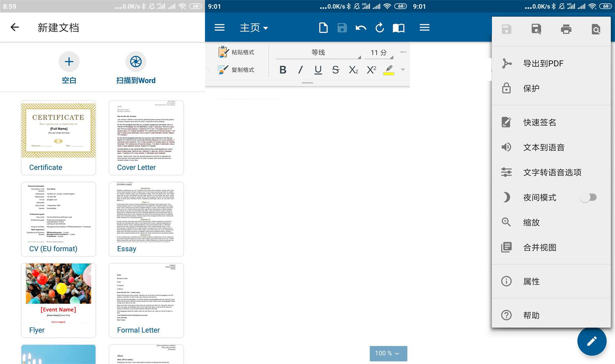Viewport: 615px width, 364px height.
Task: Click the ribbon collapse handle bar
Action: pyautogui.click(x=307, y=83)
